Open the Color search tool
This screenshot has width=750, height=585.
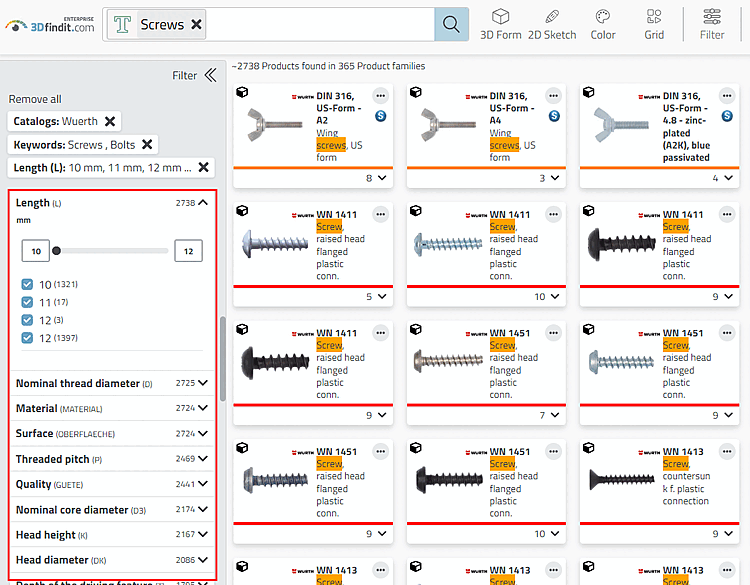pos(603,24)
